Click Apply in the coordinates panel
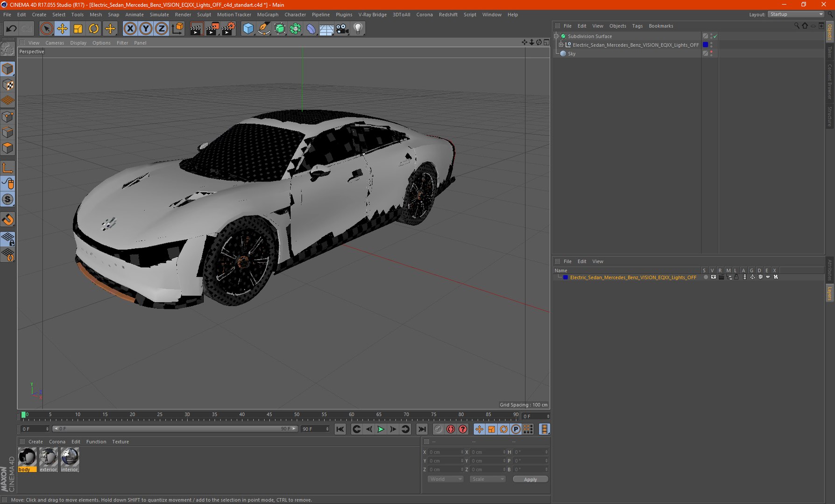The height and width of the screenshot is (504, 835). (530, 479)
